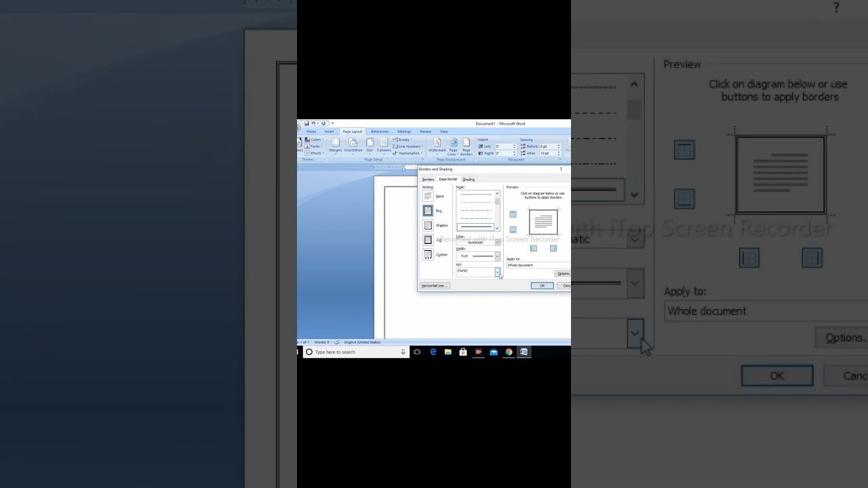Image resolution: width=868 pixels, height=488 pixels.
Task: Switch to the View ribbon tab
Action: click(444, 131)
